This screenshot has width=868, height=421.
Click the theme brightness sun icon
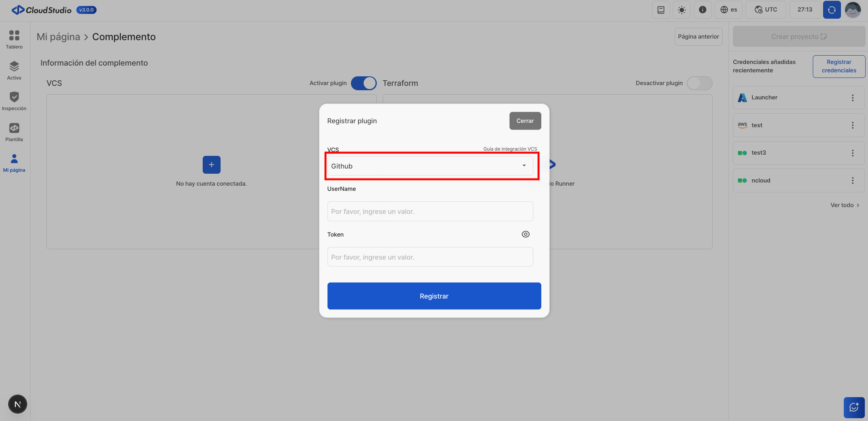click(x=682, y=10)
